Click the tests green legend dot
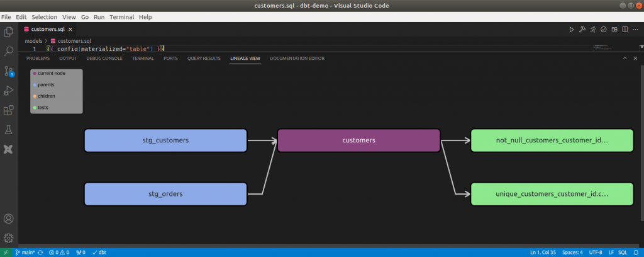The image size is (644, 257). (x=35, y=108)
